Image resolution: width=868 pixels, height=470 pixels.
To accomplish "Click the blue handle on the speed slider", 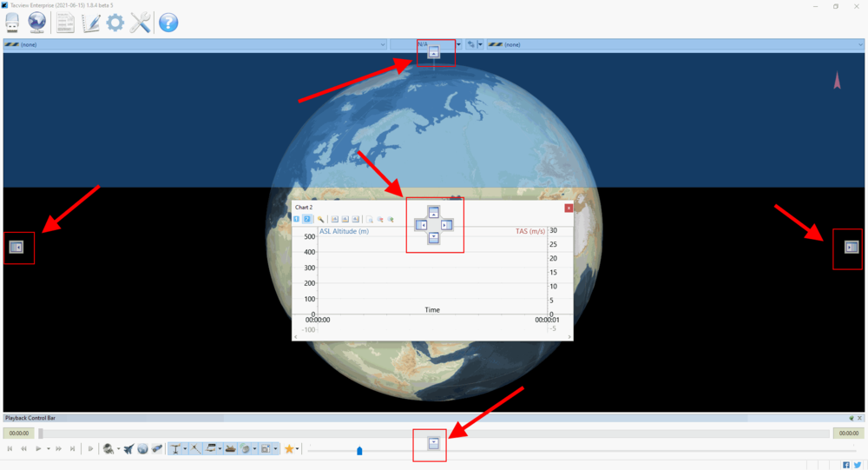I will (359, 451).
